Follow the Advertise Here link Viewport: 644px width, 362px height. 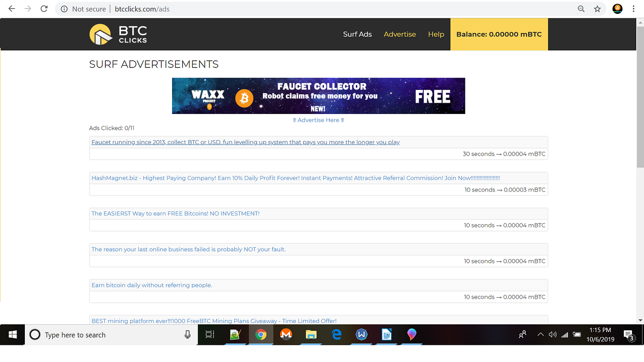point(318,120)
